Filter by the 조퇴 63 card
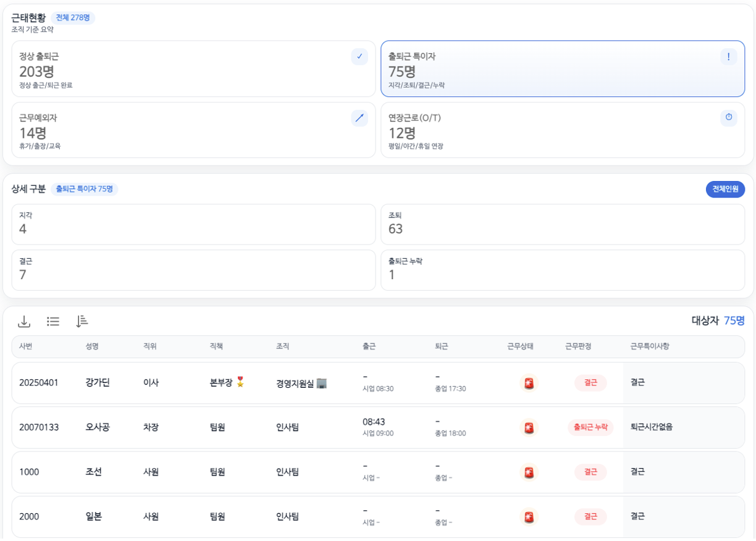 pyautogui.click(x=563, y=224)
